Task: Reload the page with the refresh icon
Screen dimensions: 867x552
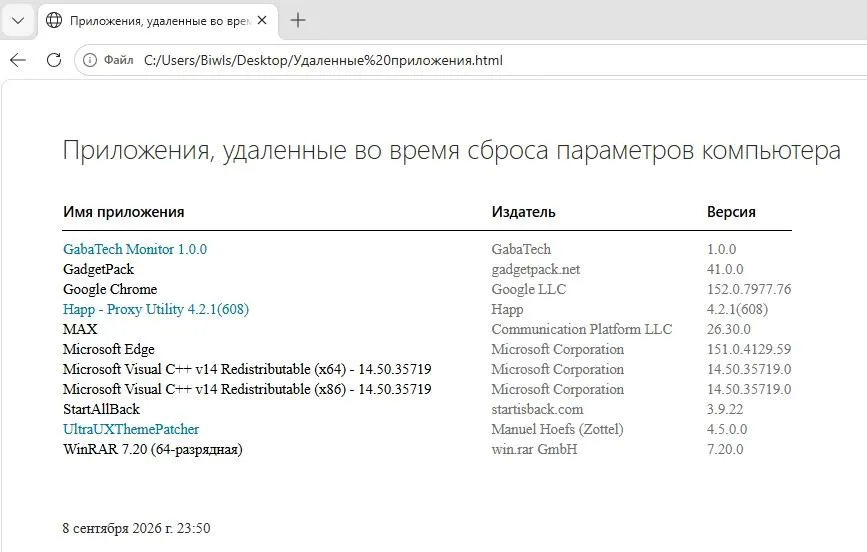Action: pyautogui.click(x=54, y=60)
